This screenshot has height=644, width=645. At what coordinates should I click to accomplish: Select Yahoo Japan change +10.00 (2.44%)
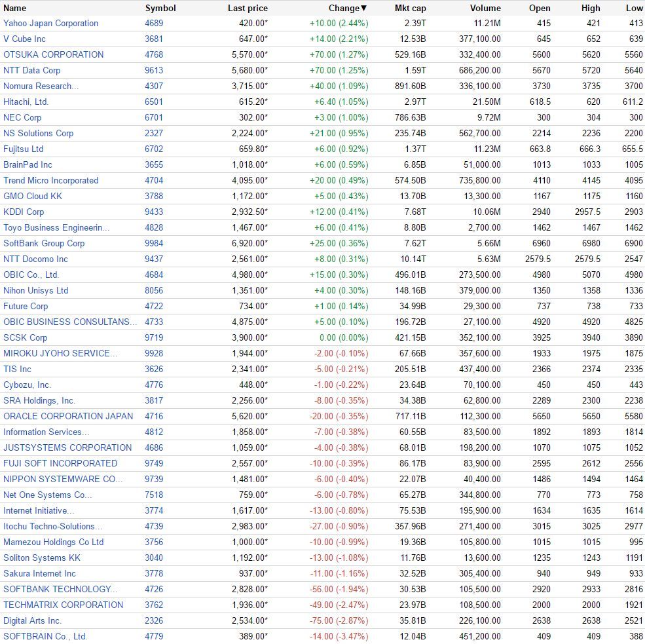(339, 24)
